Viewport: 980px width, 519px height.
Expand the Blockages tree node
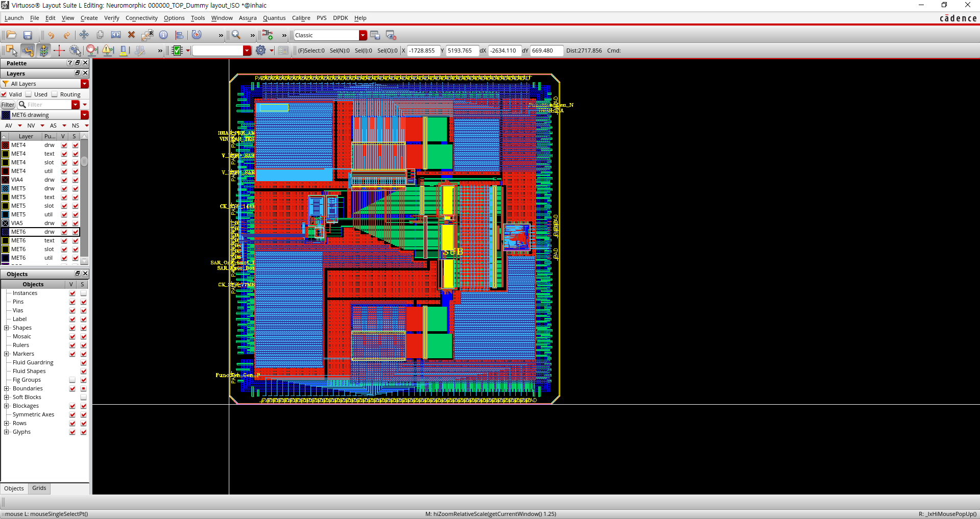7,406
